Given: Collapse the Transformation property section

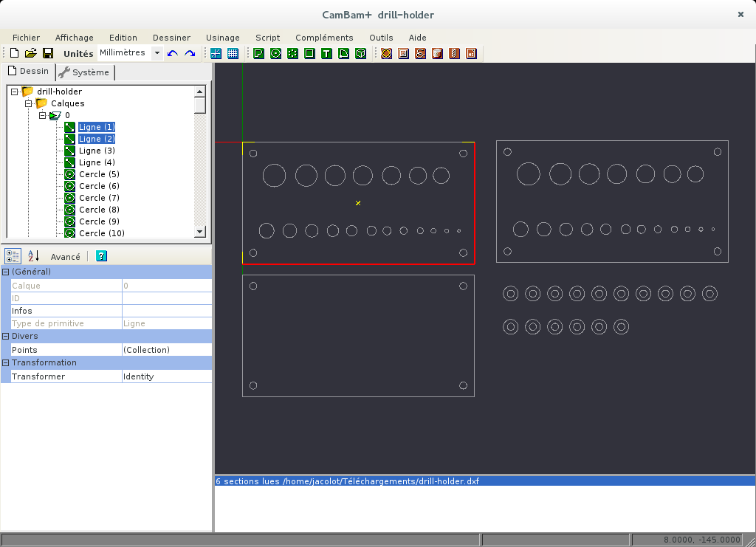Looking at the screenshot, I should pyautogui.click(x=6, y=362).
